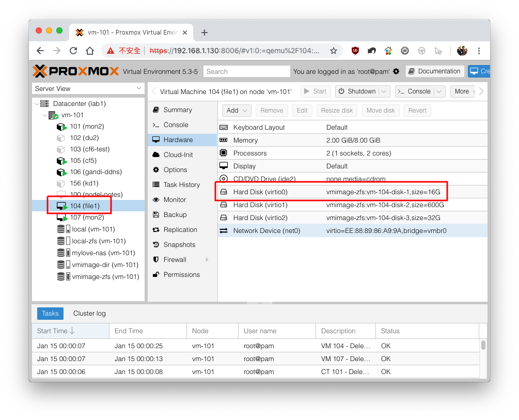Open Options menu item
This screenshot has width=519, height=420.
click(x=182, y=170)
